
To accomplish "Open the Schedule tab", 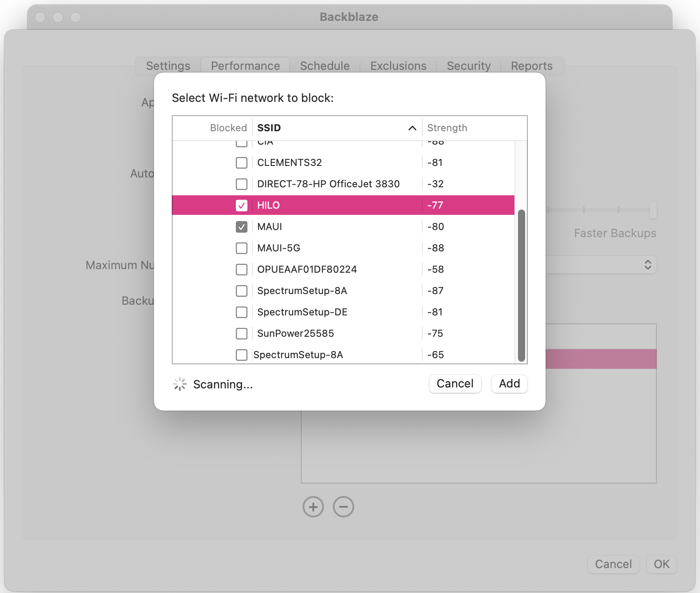I will click(325, 66).
